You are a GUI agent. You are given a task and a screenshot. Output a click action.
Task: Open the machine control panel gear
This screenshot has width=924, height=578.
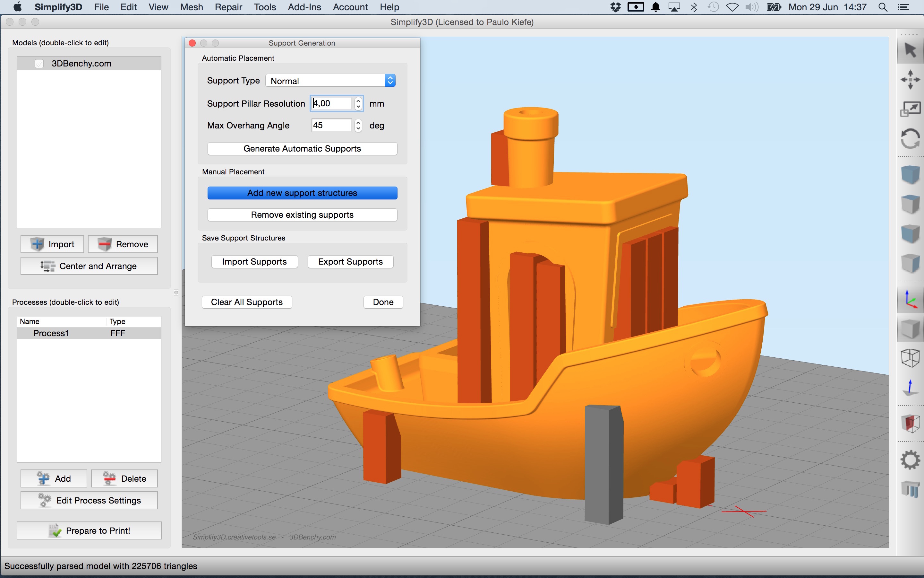pyautogui.click(x=910, y=460)
